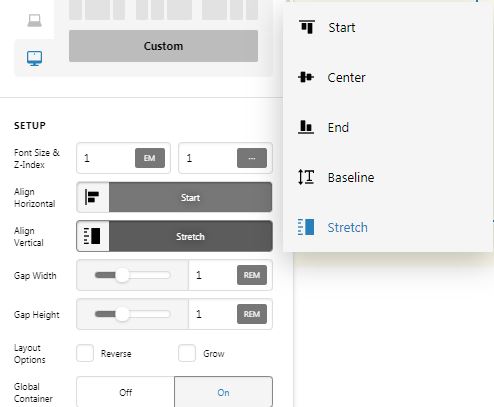Select the laptop breakpoint icon
Image resolution: width=494 pixels, height=407 pixels.
[34, 21]
